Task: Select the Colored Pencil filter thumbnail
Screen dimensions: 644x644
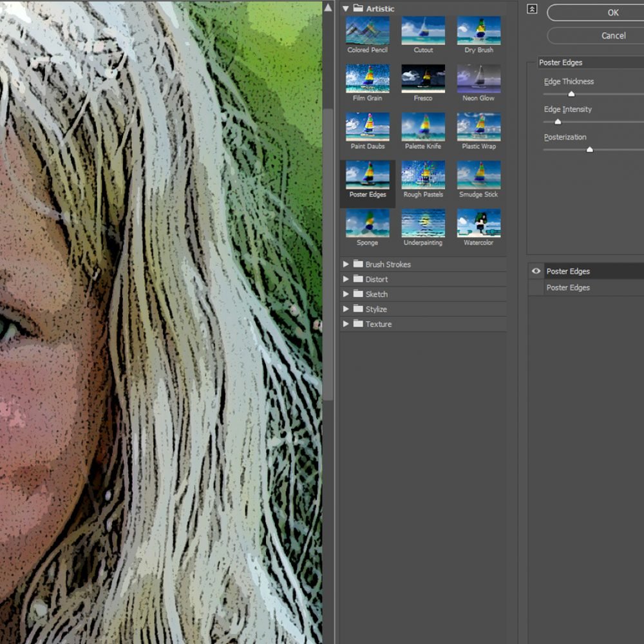Action: pyautogui.click(x=367, y=30)
